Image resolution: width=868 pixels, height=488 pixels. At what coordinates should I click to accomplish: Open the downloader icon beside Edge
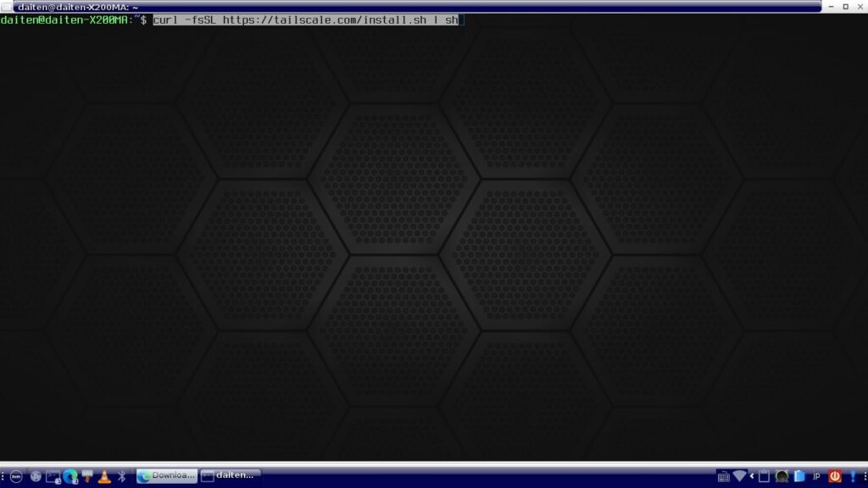(86, 476)
